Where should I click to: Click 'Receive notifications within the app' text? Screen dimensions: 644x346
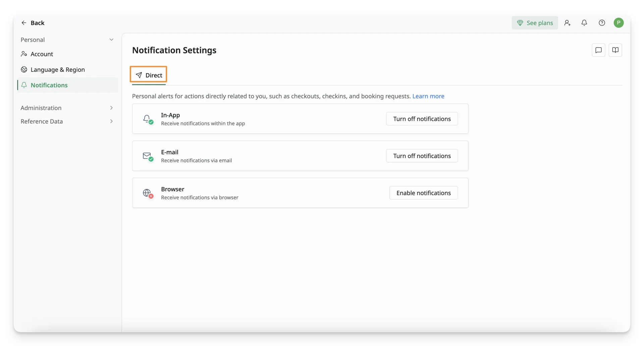pos(203,123)
